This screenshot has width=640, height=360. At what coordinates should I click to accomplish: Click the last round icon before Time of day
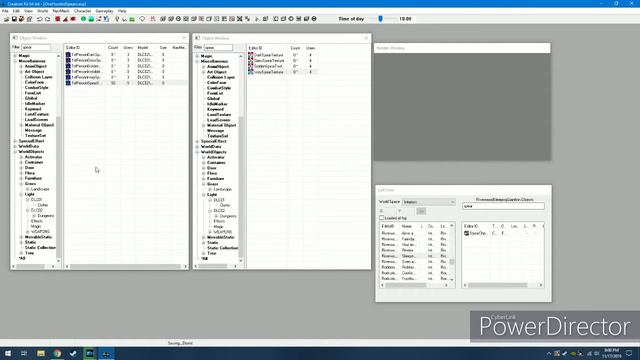314,19
